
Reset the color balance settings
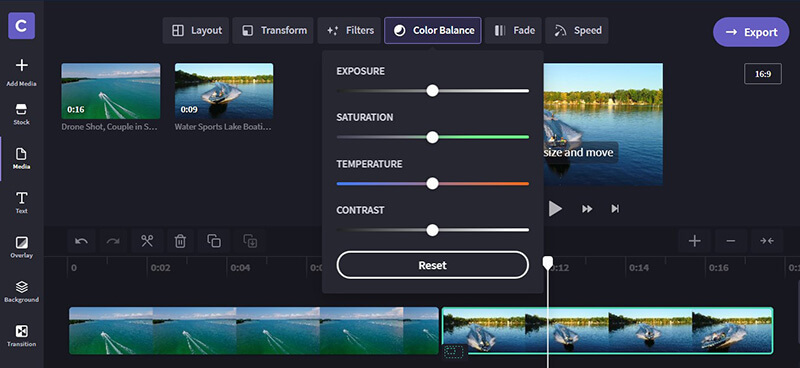pos(432,265)
